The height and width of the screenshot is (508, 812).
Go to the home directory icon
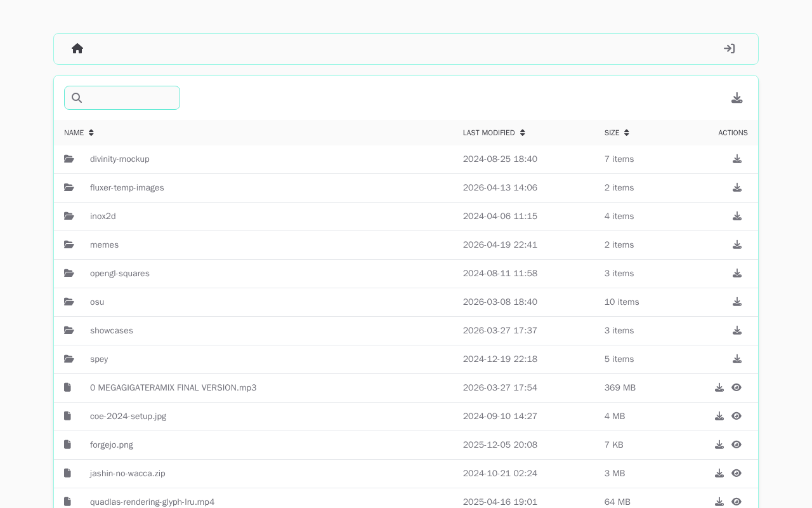click(x=77, y=48)
